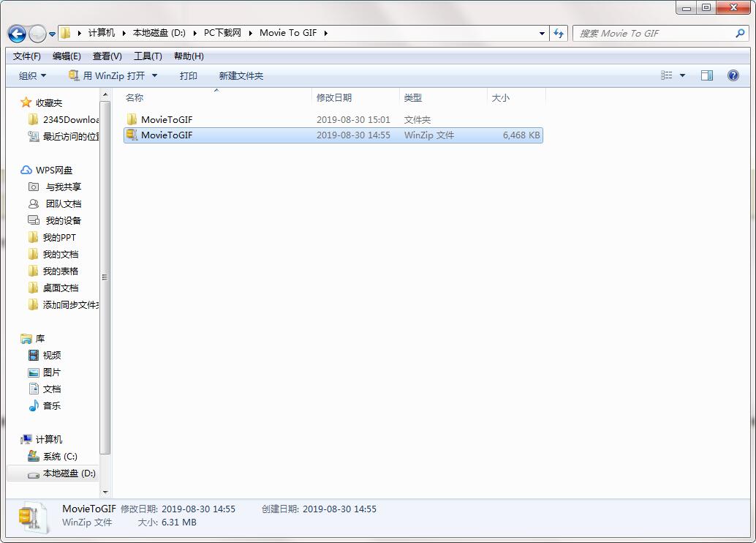756x543 pixels.
Task: Click the refresh icon beside address bar
Action: click(559, 33)
